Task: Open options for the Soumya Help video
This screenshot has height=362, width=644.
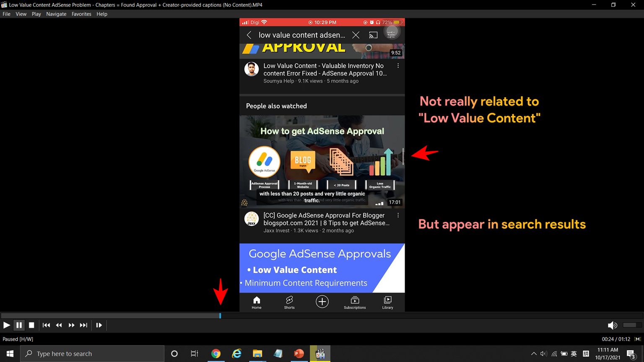Action: (x=398, y=66)
